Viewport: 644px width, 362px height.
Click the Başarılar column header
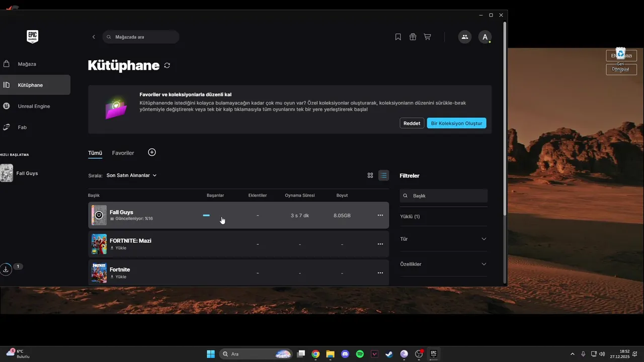coord(215,195)
